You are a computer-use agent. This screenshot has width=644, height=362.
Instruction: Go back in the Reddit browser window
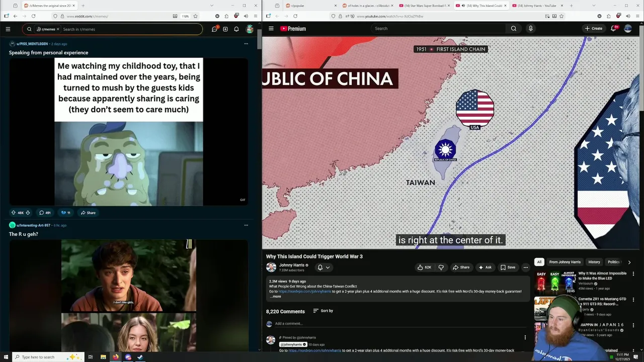click(15, 16)
